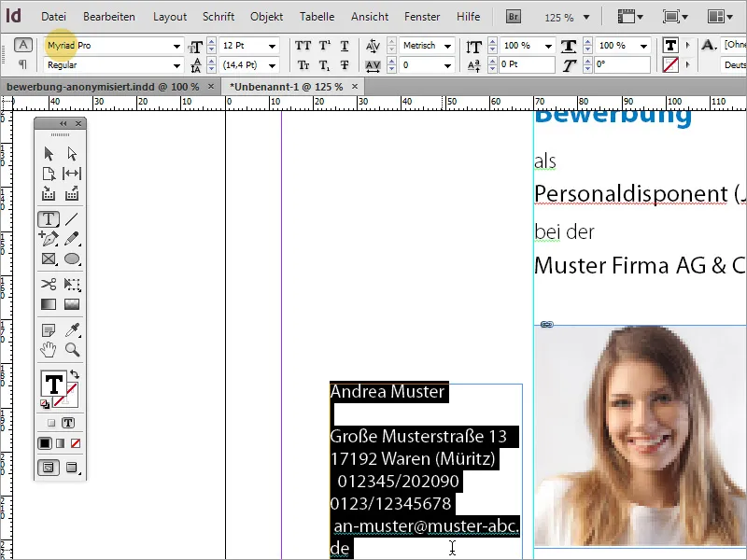Image resolution: width=747 pixels, height=560 pixels.
Task: Open the Regular font style dropdown
Action: pyautogui.click(x=176, y=65)
